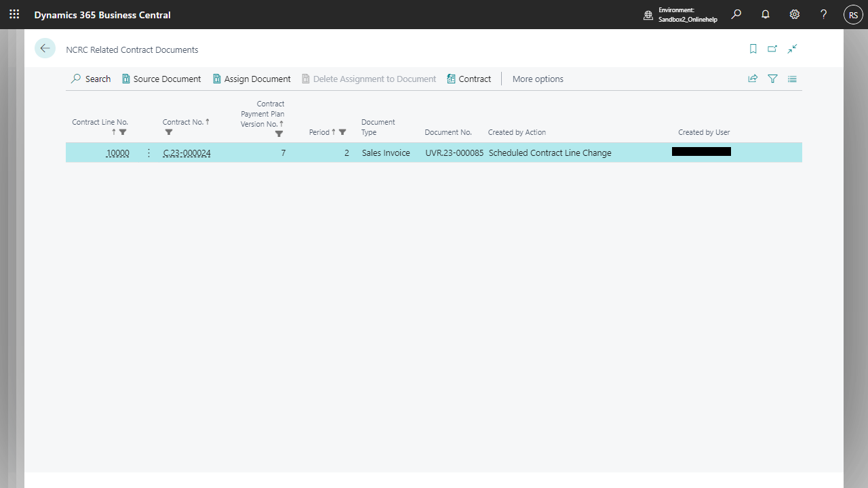Open the RS user account avatar
Viewport: 868px width, 488px height.
(x=853, y=14)
